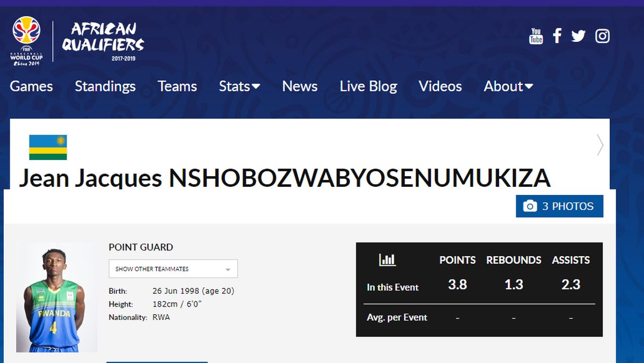Open the Games menu item
Viewport: 644px width, 363px height.
tap(31, 86)
